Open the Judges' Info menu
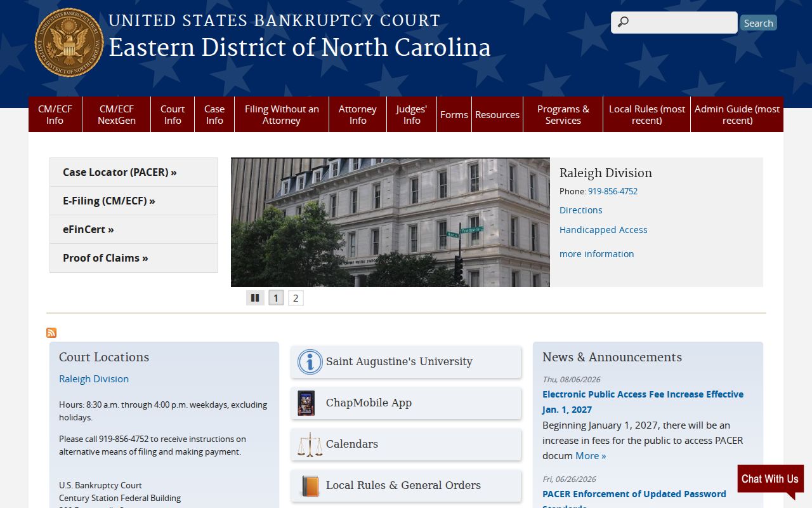 click(412, 114)
